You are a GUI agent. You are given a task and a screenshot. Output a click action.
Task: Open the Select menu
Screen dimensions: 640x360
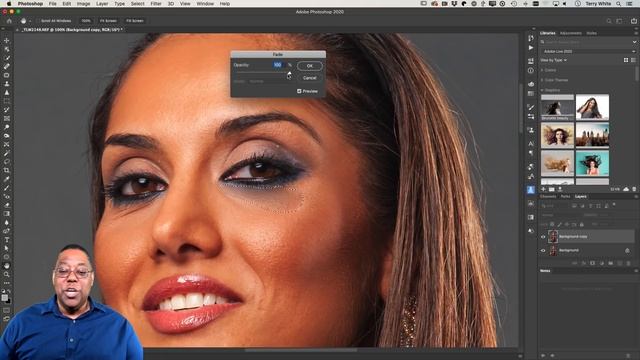[x=138, y=4]
